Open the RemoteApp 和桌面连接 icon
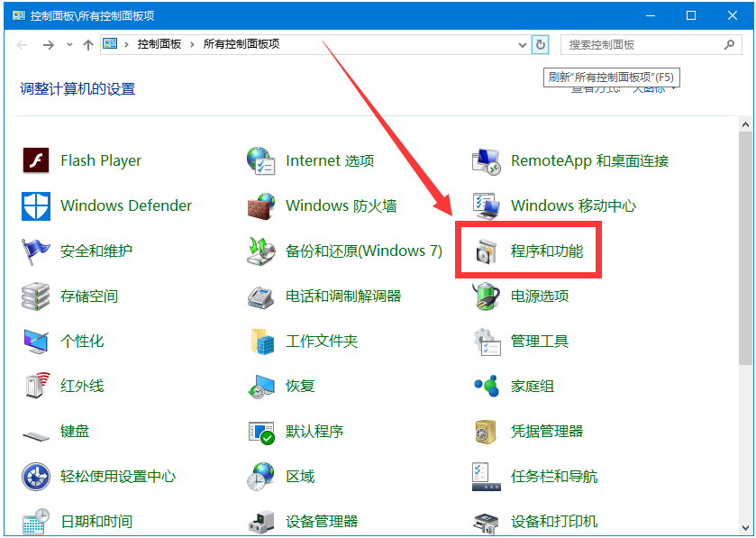This screenshot has width=756, height=538. pyautogui.click(x=486, y=161)
